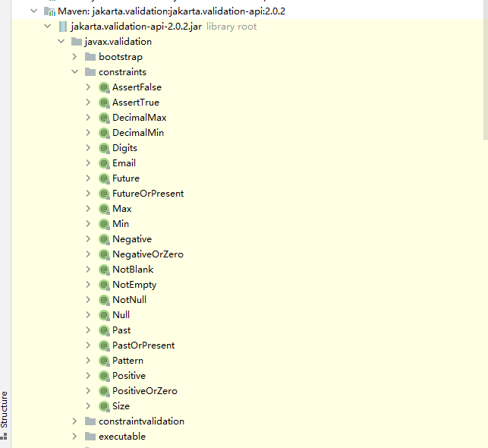This screenshot has height=448, width=488.
Task: Click the Min annotation icon
Action: [x=104, y=224]
